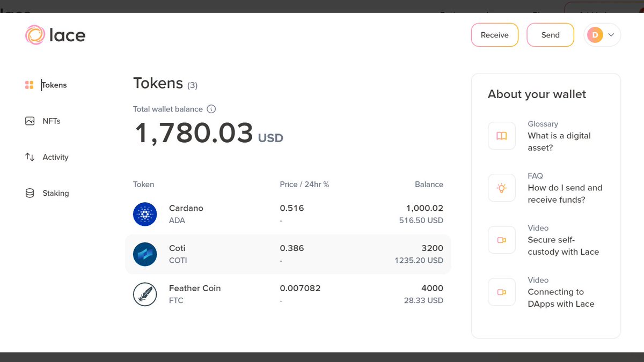Click the orange D profile avatar
The width and height of the screenshot is (644, 362).
pos(595,35)
